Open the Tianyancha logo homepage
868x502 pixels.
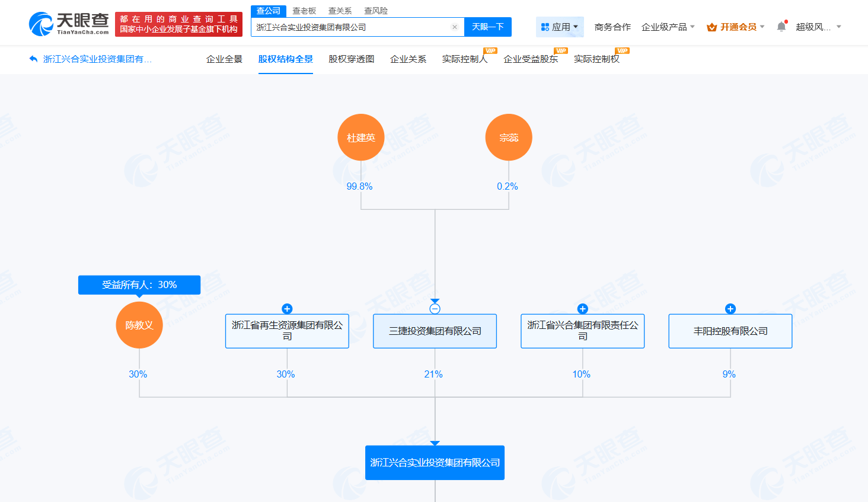pos(69,24)
